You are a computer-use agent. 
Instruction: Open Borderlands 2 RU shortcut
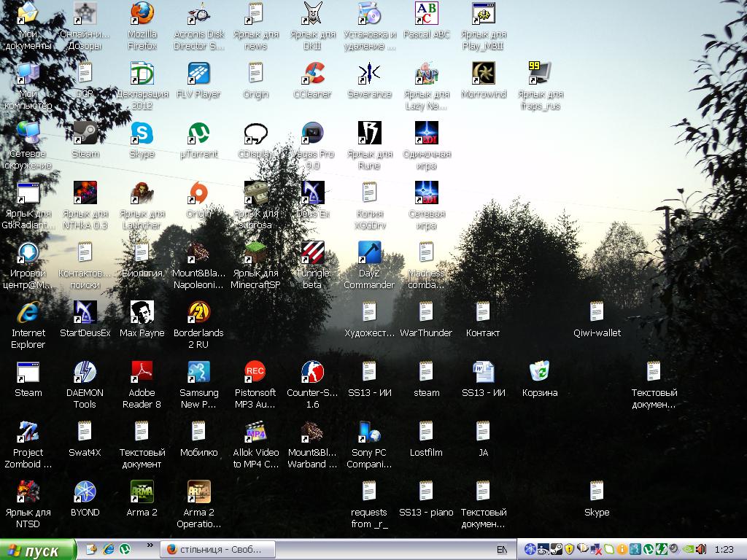click(198, 324)
